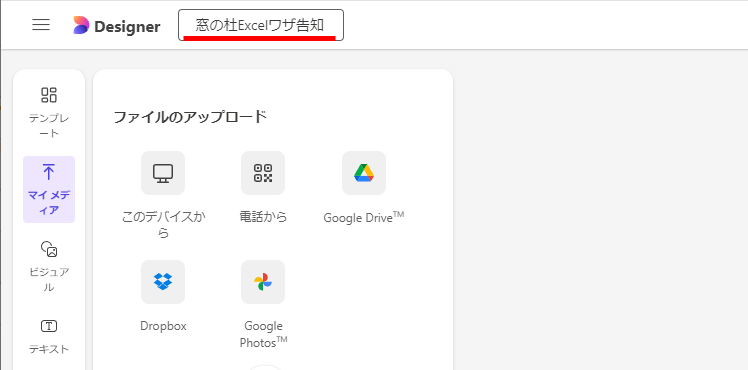Viewport: 748px width, 370px height.
Task: Click the Designer logo
Action: (x=81, y=25)
